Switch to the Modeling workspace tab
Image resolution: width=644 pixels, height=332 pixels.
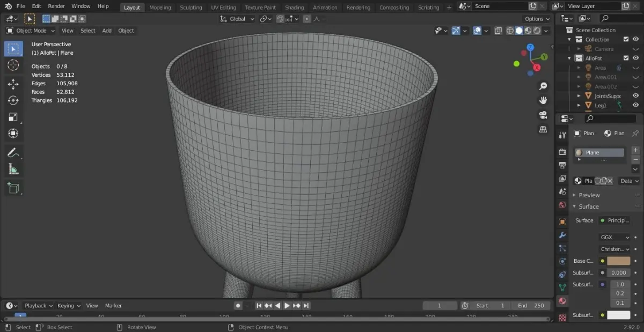[x=160, y=8]
